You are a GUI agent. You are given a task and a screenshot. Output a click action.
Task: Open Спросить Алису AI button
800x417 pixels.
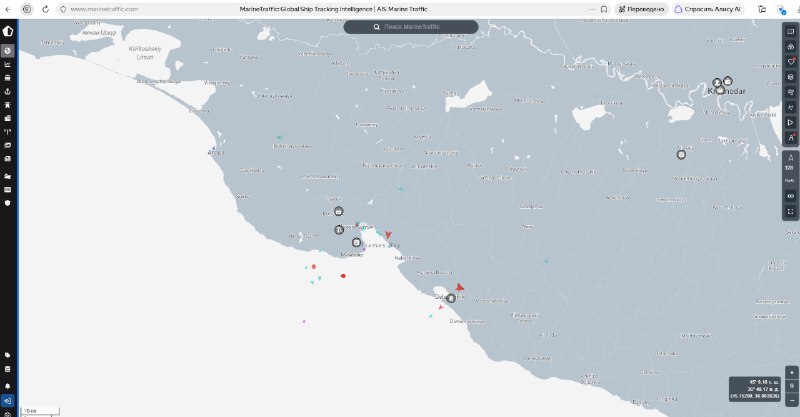(708, 9)
